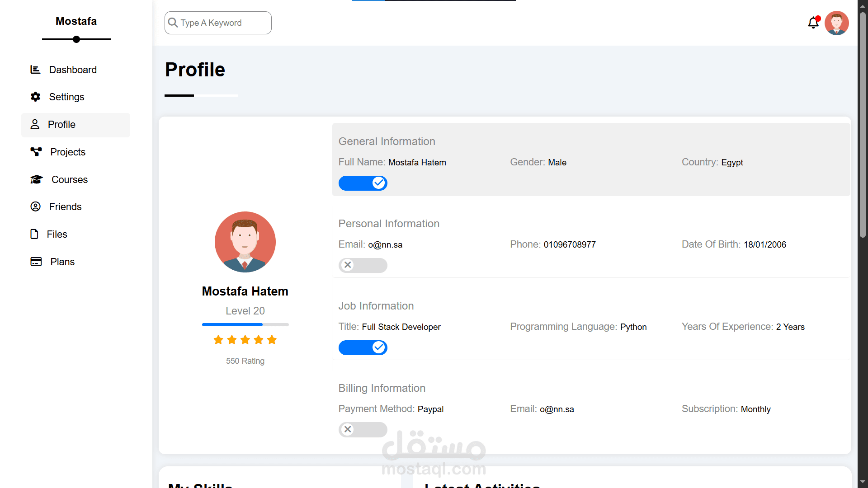Click the Projects diagram icon
The height and width of the screenshot is (488, 868).
[36, 152]
